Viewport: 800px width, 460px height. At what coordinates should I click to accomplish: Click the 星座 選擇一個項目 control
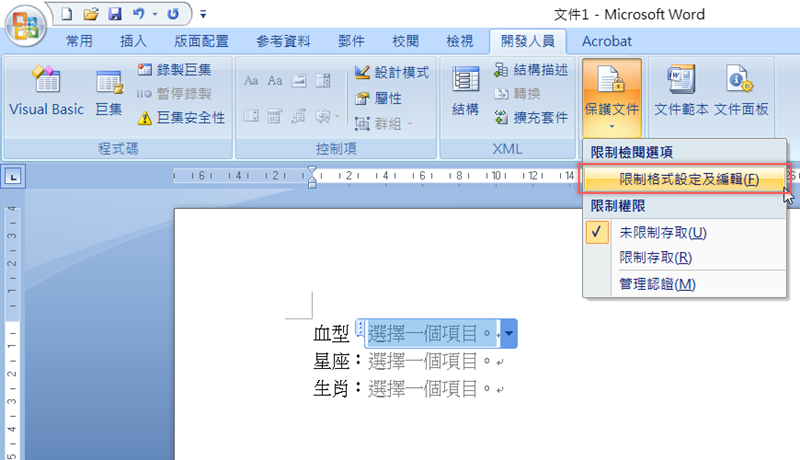click(x=429, y=361)
